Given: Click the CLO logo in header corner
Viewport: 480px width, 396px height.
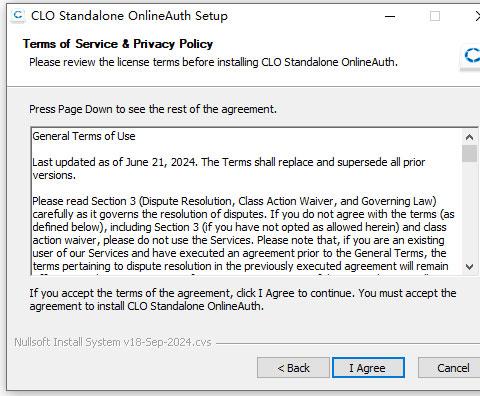Looking at the screenshot, I should point(472,55).
